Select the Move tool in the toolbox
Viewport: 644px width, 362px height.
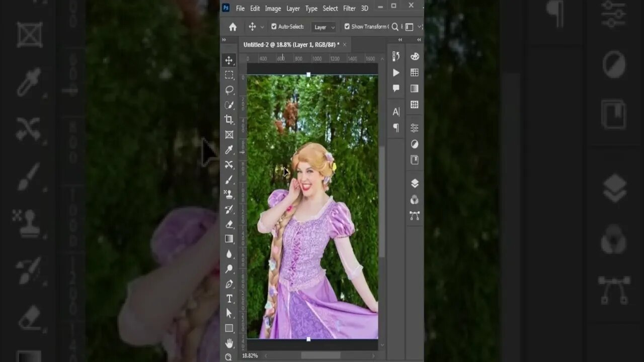point(229,60)
